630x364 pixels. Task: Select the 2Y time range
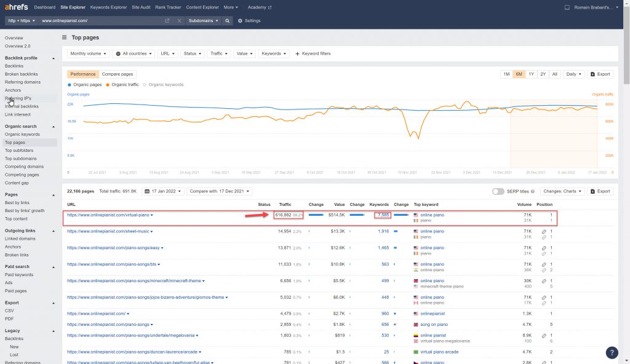543,74
